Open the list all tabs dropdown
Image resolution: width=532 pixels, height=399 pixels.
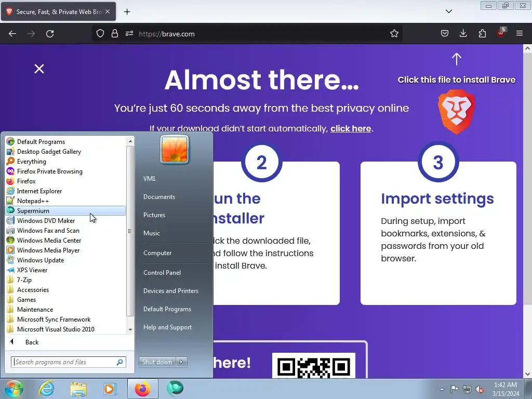tap(448, 11)
